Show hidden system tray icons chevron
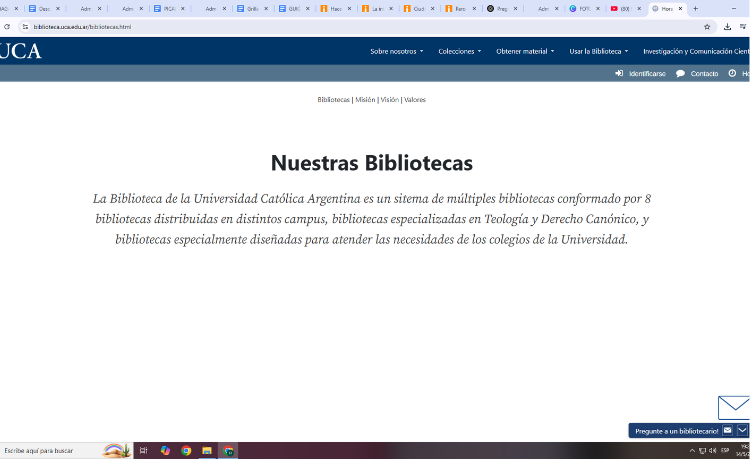Screen dimensions: 750x459 point(692,450)
